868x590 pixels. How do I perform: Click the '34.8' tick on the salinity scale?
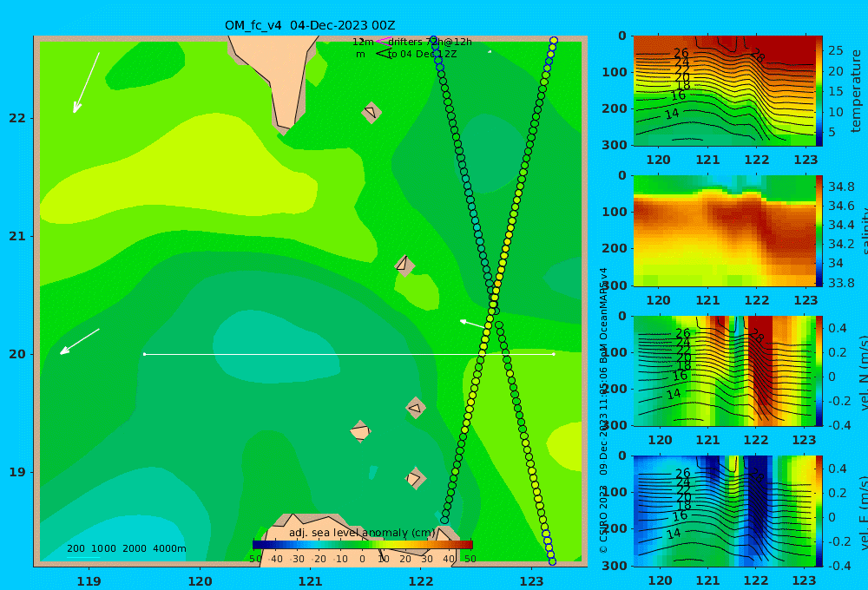tap(841, 187)
